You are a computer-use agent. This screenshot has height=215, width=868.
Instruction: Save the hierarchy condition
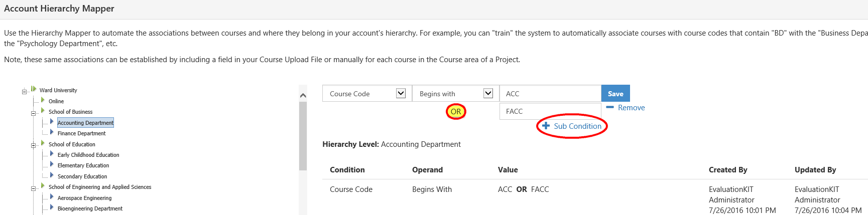coord(615,94)
